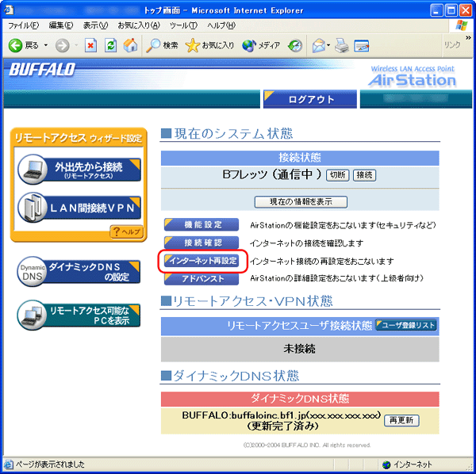Open the Search (検索) toolbar button
The height and width of the screenshot is (474, 476).
pos(162,45)
